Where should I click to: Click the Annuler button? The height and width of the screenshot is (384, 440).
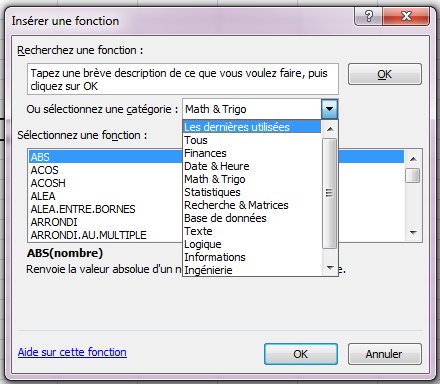(x=385, y=354)
